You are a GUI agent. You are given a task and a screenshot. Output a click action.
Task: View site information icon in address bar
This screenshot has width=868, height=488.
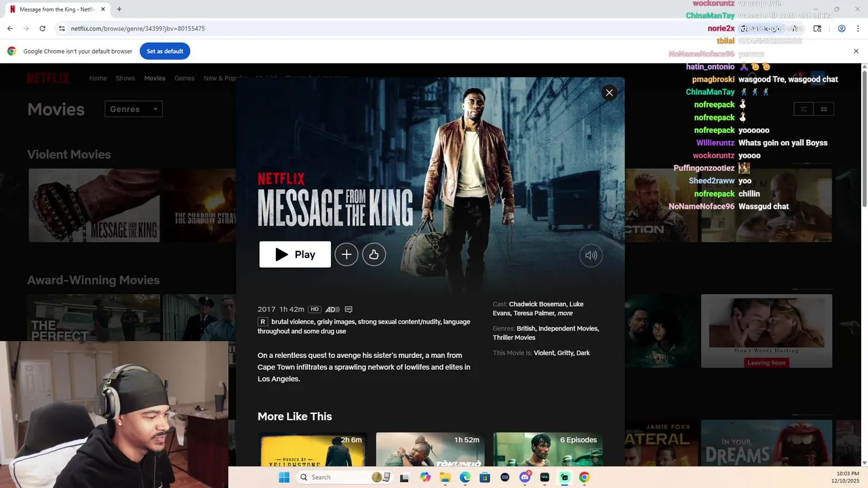pos(62,28)
